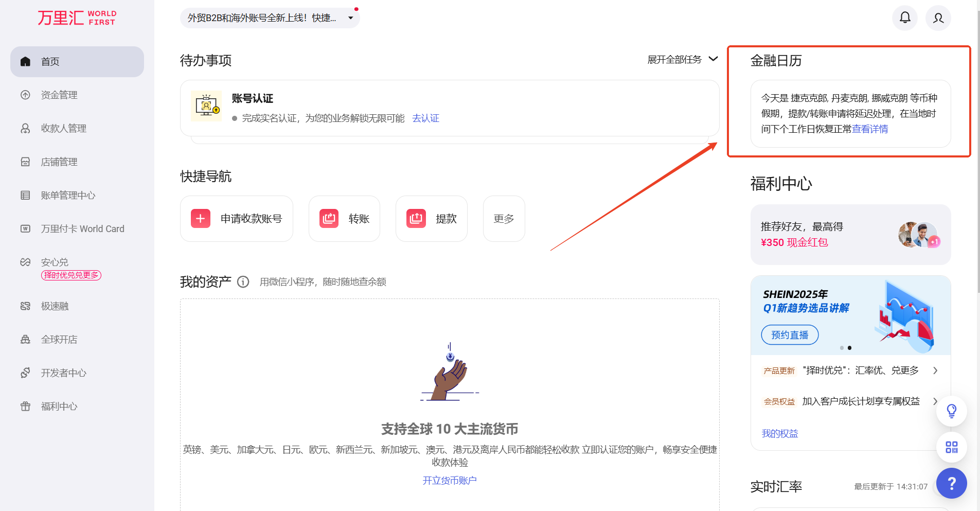Open 资金管理 in the sidebar

tap(59, 95)
